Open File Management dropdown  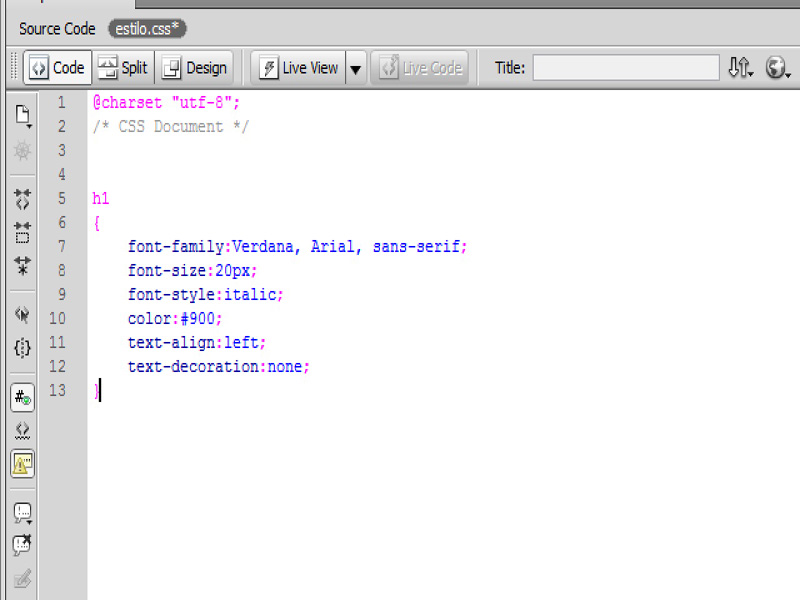740,68
